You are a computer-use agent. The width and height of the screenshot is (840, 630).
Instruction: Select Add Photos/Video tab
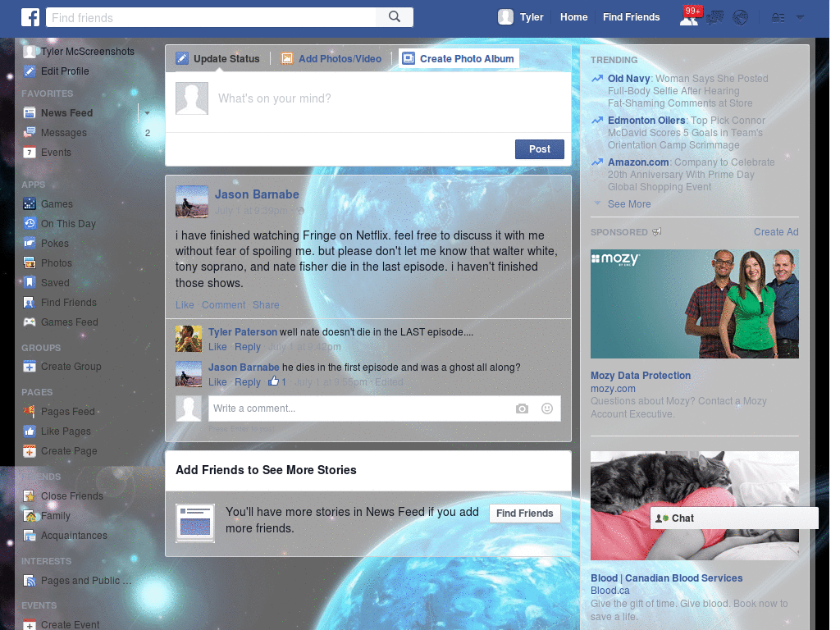point(331,59)
